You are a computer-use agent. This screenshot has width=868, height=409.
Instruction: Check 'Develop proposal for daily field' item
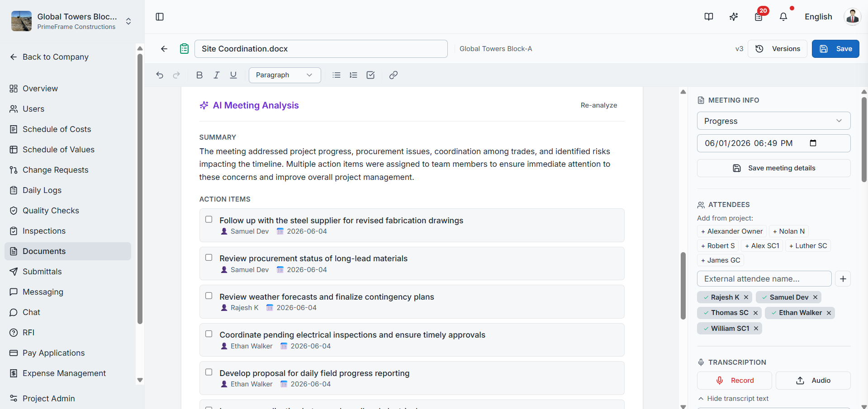[209, 372]
